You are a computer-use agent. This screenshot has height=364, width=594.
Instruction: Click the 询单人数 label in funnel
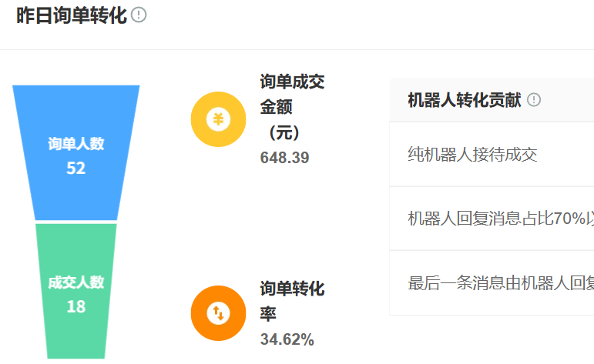[76, 144]
